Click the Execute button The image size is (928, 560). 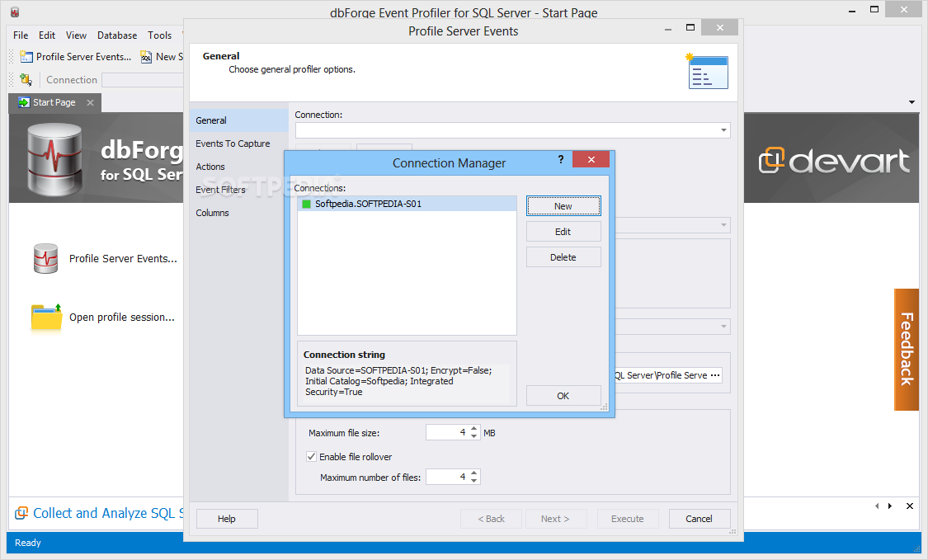click(628, 519)
